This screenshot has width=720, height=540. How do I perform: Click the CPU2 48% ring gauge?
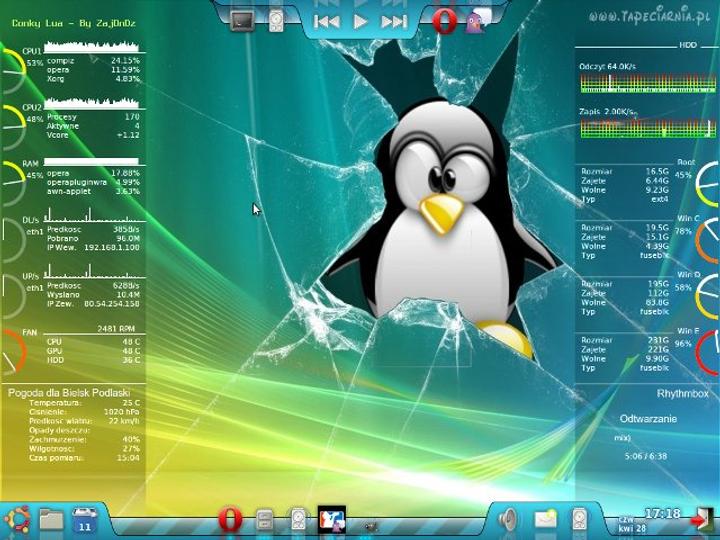[x=14, y=127]
